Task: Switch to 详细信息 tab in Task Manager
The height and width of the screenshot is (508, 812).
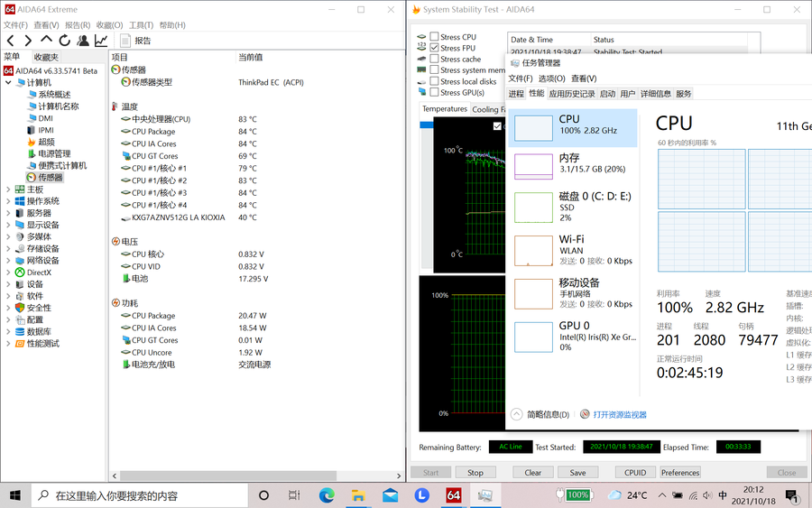Action: pos(656,93)
